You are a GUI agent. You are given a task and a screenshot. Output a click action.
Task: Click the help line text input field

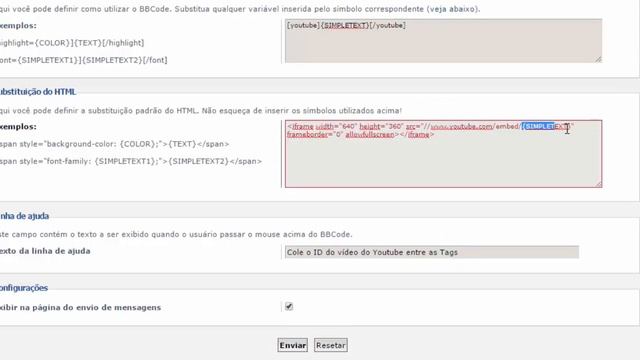(x=432, y=252)
